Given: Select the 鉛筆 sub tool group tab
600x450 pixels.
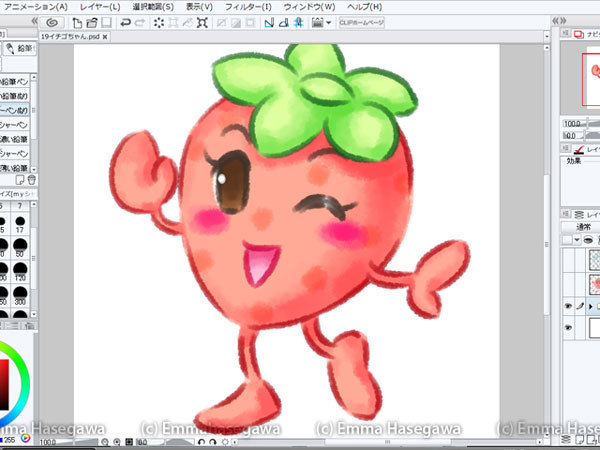Looking at the screenshot, I should [20, 49].
